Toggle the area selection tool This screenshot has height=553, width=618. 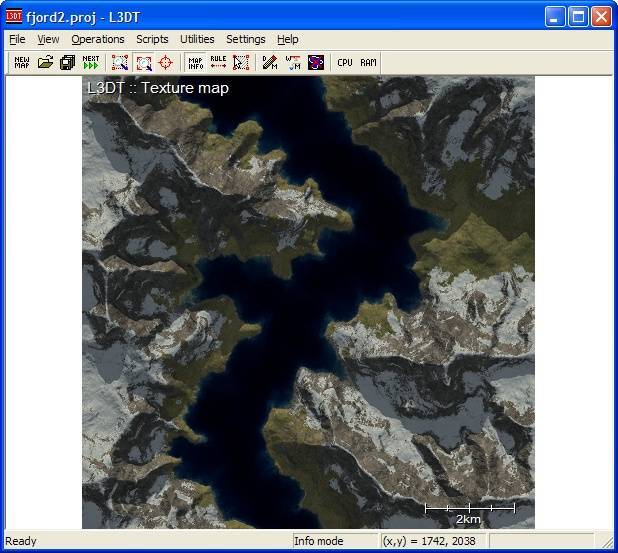(241, 62)
